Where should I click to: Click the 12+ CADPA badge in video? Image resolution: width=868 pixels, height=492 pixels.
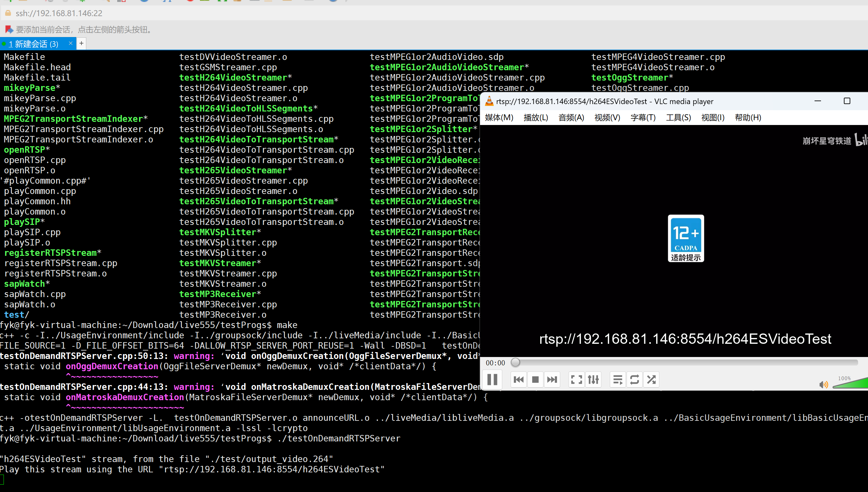(x=686, y=238)
